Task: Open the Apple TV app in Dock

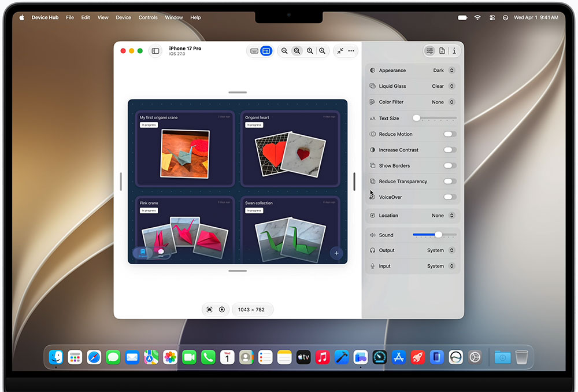Action: click(303, 357)
